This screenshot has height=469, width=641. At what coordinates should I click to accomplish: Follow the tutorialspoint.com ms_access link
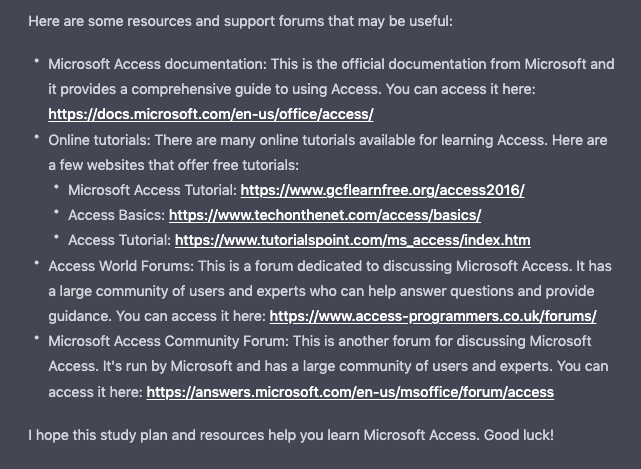click(353, 240)
